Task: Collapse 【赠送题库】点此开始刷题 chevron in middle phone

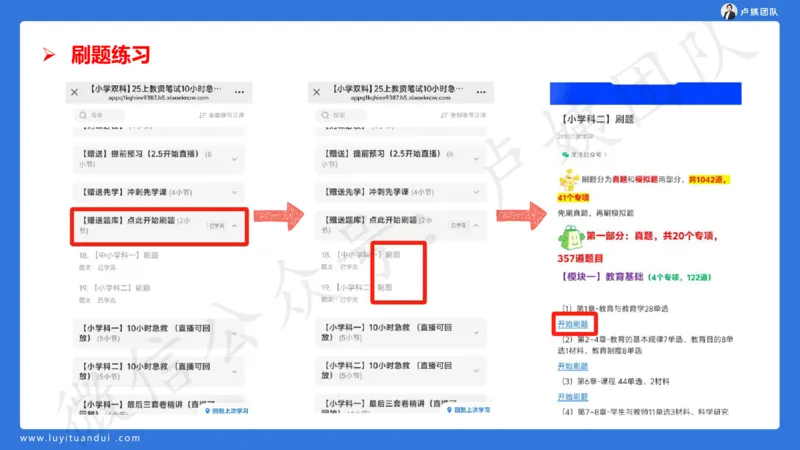Action: pos(476,226)
